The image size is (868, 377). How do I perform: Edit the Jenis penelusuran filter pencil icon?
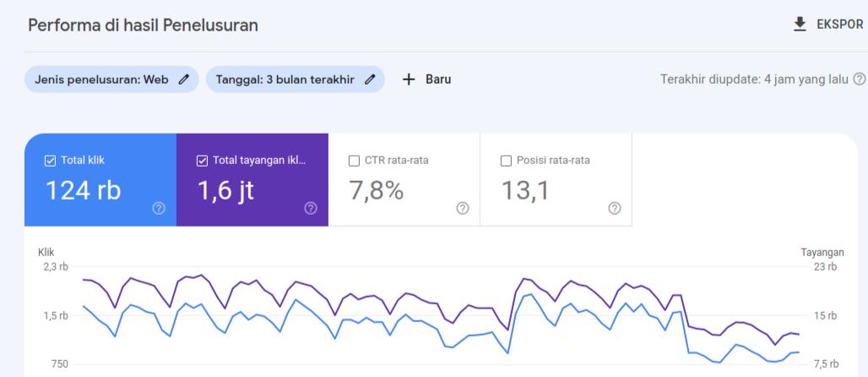(x=184, y=79)
